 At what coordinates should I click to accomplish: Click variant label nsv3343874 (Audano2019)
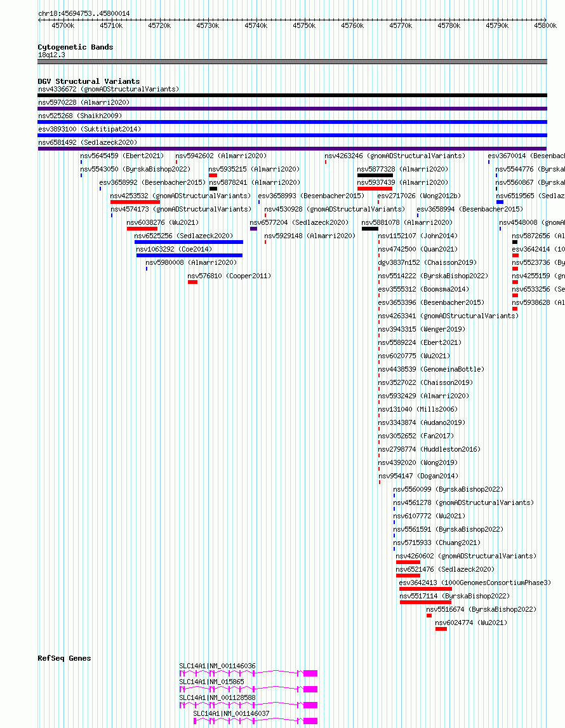tap(422, 422)
